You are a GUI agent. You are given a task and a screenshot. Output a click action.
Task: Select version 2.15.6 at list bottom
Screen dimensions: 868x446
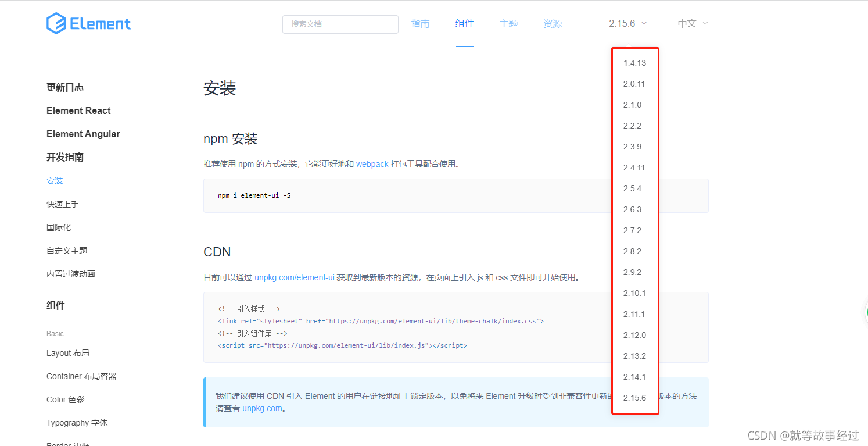point(634,398)
